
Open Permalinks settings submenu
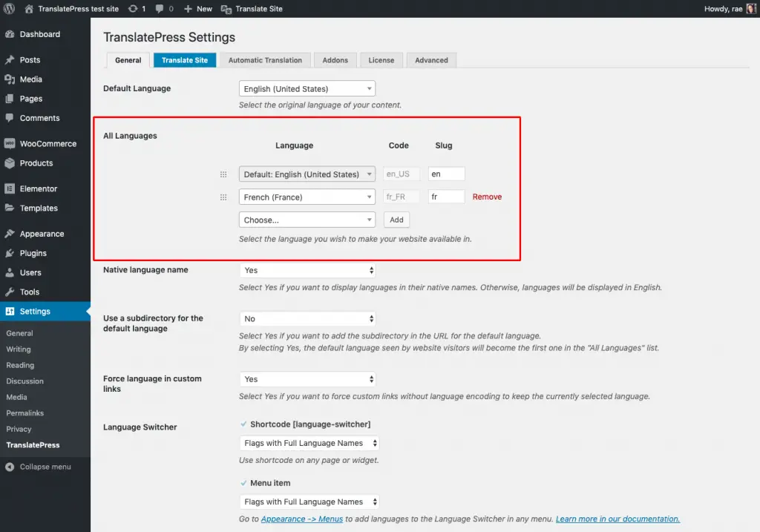click(x=25, y=413)
